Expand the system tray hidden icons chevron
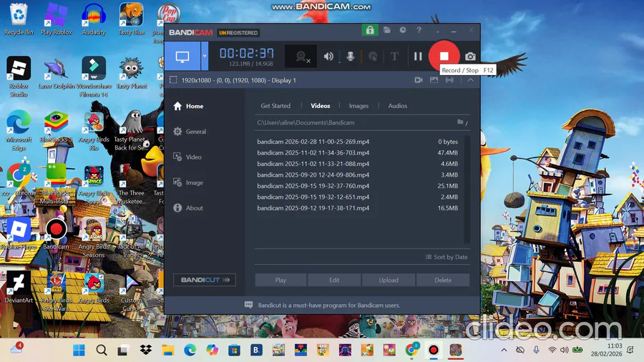Image resolution: width=644 pixels, height=362 pixels. [x=504, y=350]
